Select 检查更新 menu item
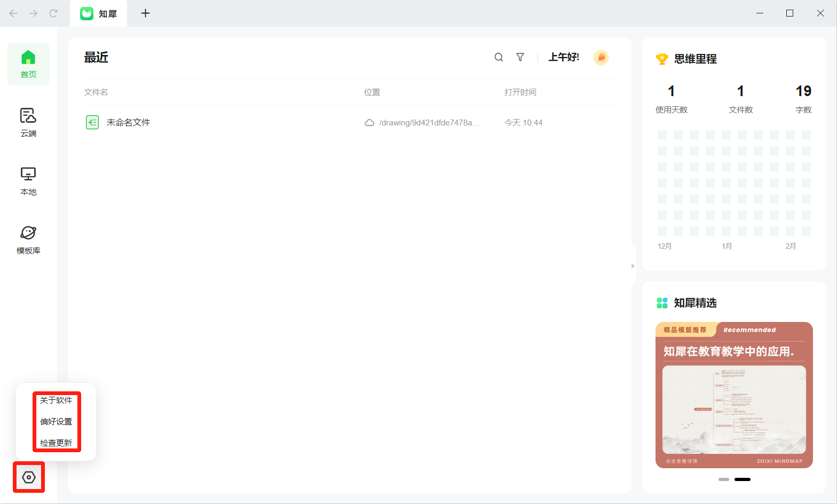Image resolution: width=837 pixels, height=504 pixels. [56, 443]
